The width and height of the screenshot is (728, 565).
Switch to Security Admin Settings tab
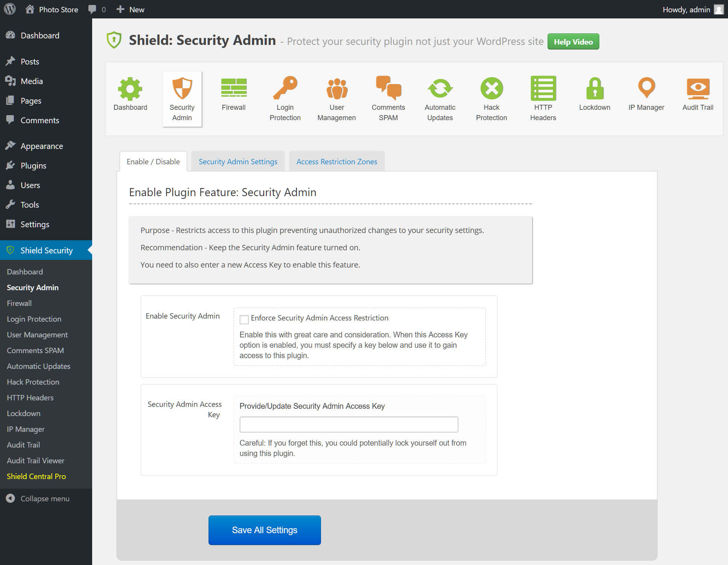(x=238, y=162)
